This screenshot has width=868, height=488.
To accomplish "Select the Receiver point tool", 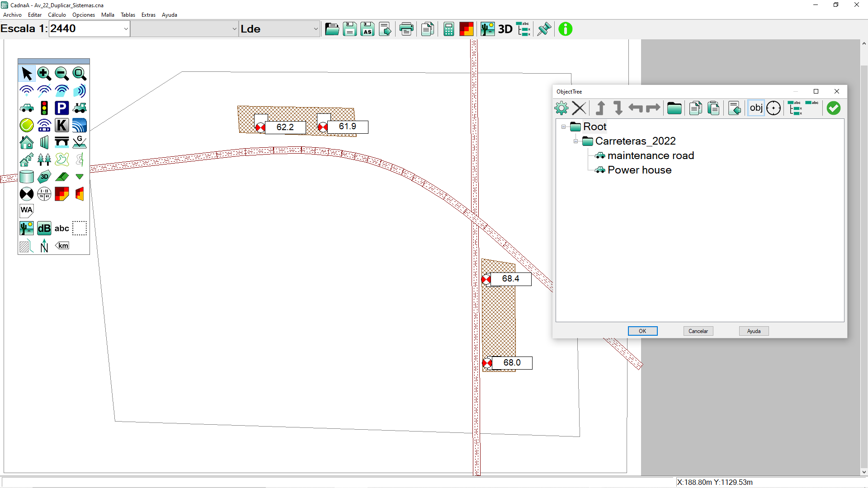I will tap(27, 194).
